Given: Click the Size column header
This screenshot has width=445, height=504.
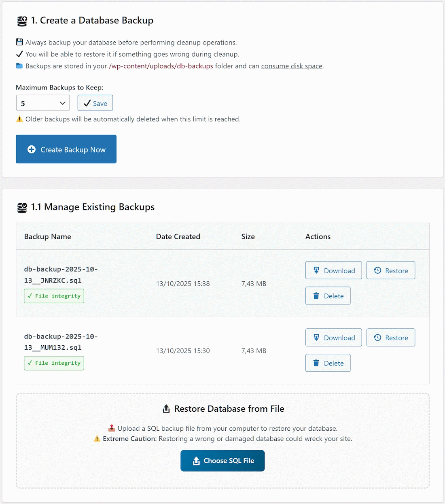Looking at the screenshot, I should coord(248,236).
